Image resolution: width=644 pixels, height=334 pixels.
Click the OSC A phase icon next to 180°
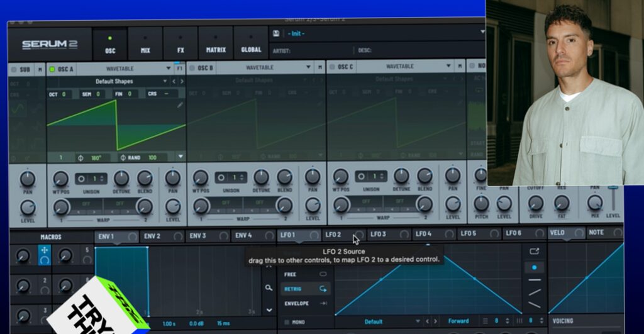pyautogui.click(x=81, y=158)
